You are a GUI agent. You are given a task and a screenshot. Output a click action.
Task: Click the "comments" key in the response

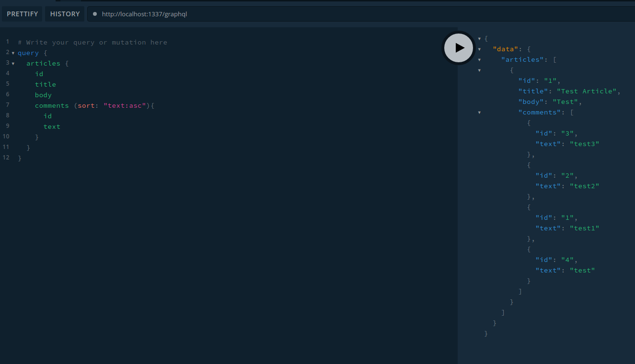[x=540, y=112]
